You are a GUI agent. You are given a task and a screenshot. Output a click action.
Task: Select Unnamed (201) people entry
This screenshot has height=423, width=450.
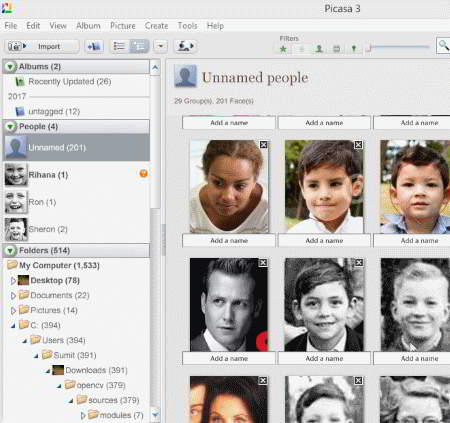(76, 147)
